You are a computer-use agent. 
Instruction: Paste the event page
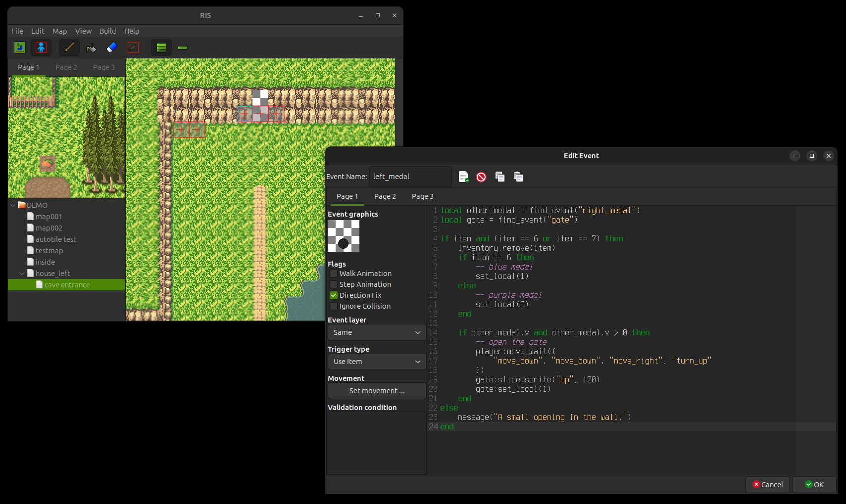(x=518, y=177)
